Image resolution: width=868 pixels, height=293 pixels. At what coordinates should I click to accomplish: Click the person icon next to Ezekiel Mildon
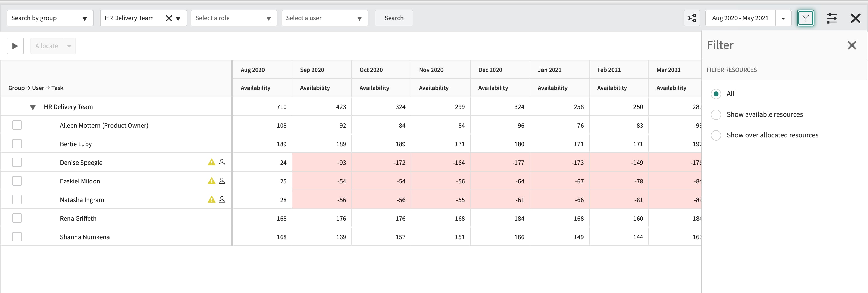click(x=222, y=181)
